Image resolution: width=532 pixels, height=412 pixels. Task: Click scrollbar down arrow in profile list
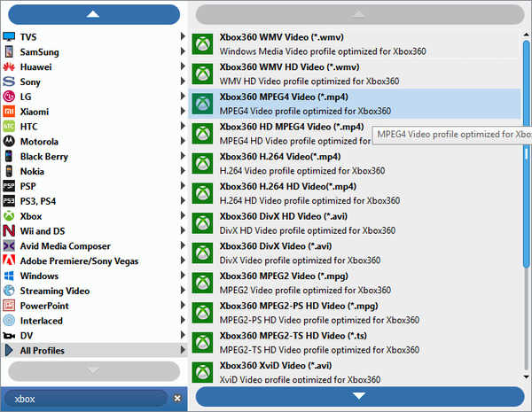526,377
